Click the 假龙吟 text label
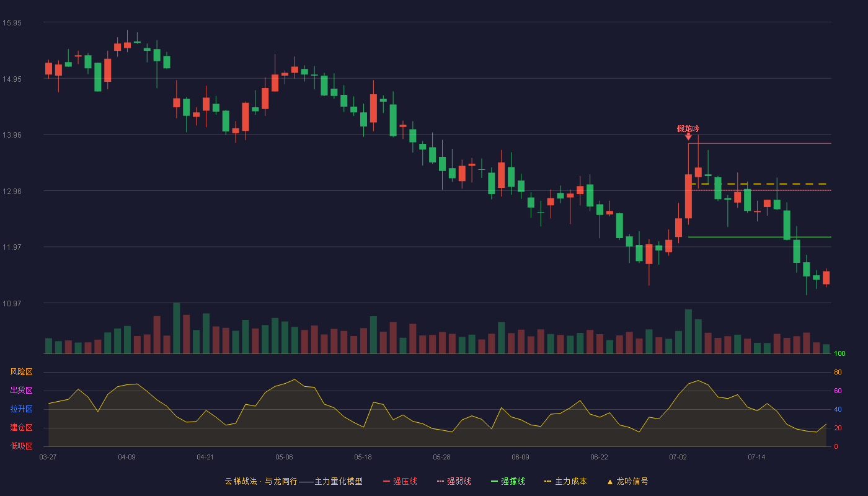868x496 pixels. point(688,128)
